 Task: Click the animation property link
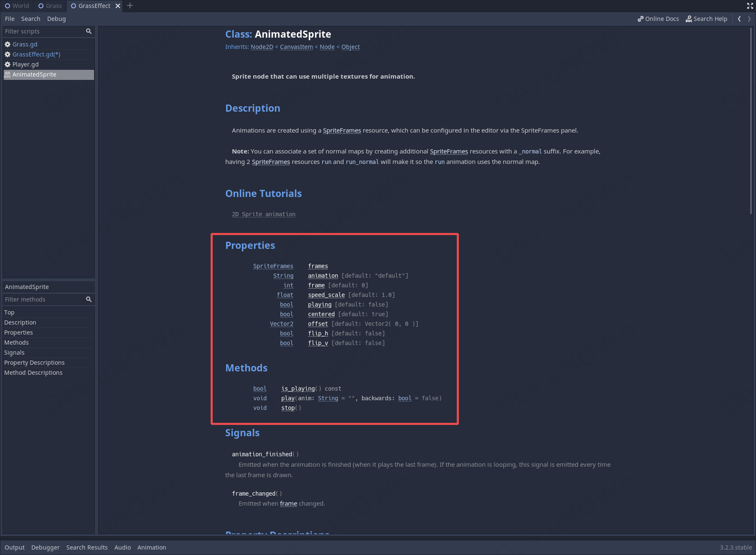click(323, 276)
